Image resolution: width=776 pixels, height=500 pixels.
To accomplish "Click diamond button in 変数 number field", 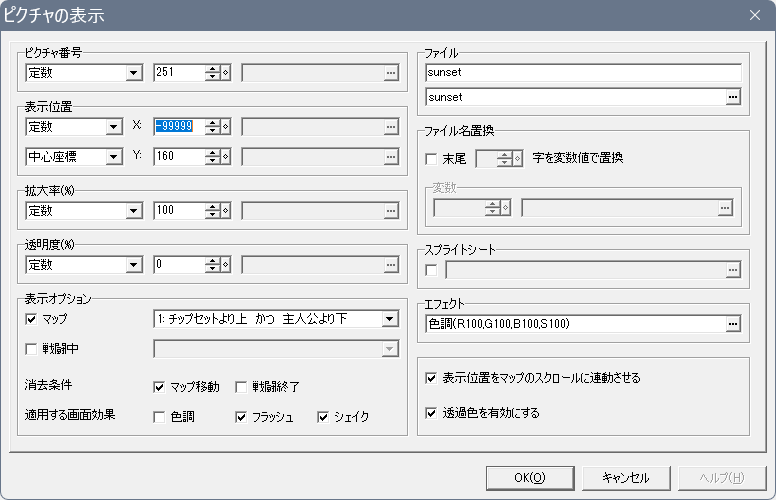I will (505, 208).
